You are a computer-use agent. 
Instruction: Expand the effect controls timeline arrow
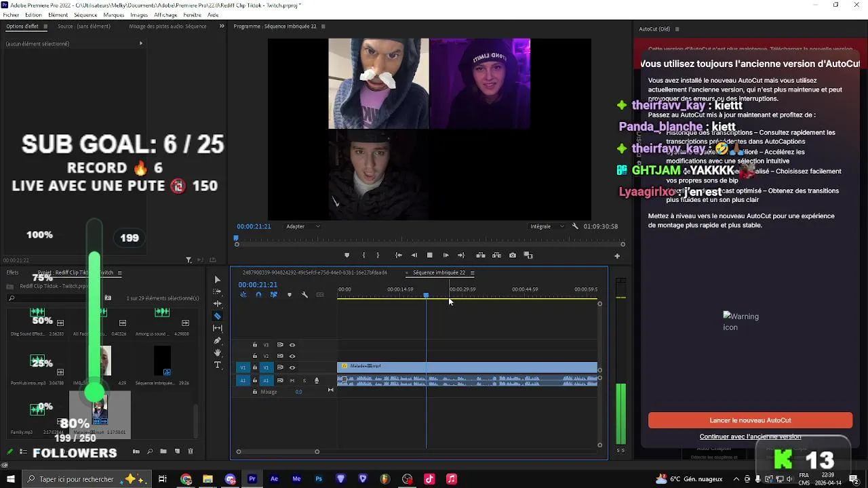140,43
